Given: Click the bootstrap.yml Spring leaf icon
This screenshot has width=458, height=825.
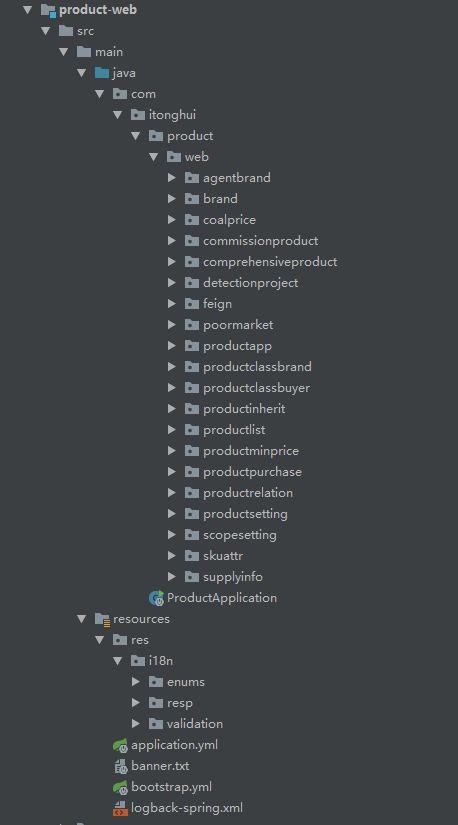Looking at the screenshot, I should (121, 787).
